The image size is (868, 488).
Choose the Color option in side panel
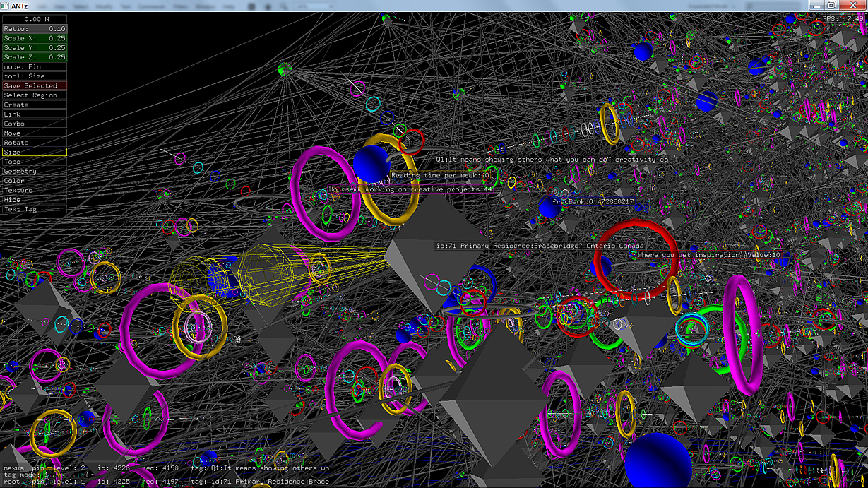(34, 181)
